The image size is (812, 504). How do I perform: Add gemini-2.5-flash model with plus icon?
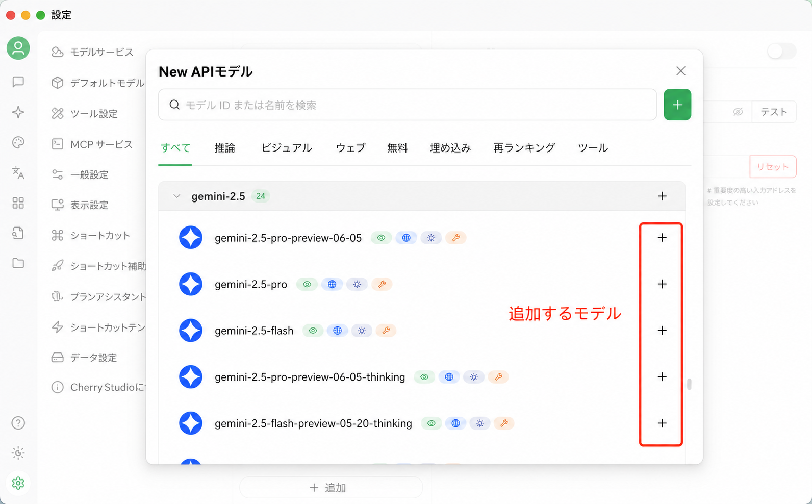662,330
